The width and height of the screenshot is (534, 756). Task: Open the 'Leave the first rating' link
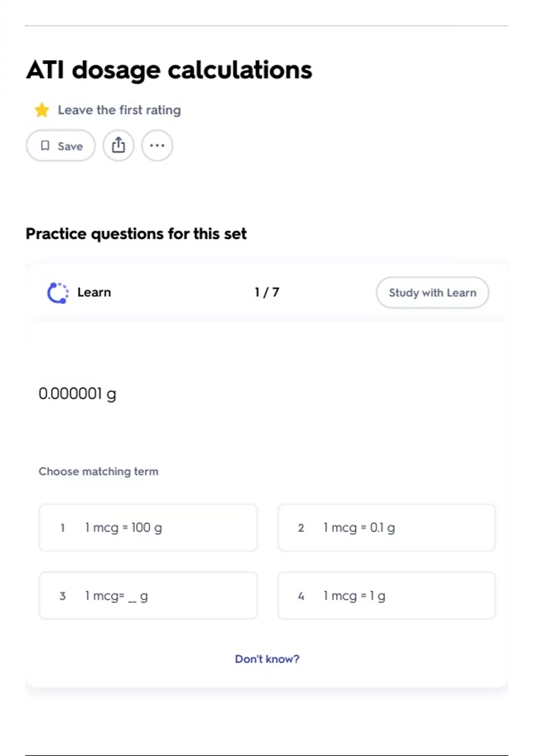tap(119, 110)
